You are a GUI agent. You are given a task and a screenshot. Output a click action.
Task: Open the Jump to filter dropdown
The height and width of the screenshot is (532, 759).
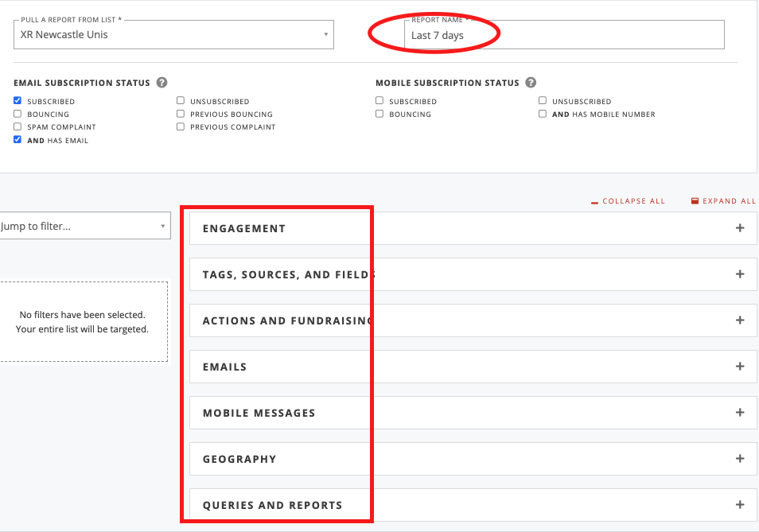click(84, 226)
